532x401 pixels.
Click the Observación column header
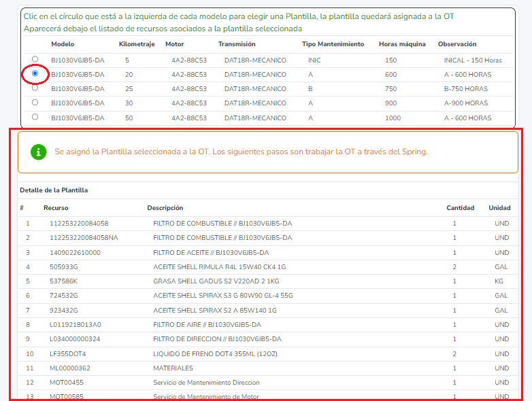pyautogui.click(x=457, y=44)
